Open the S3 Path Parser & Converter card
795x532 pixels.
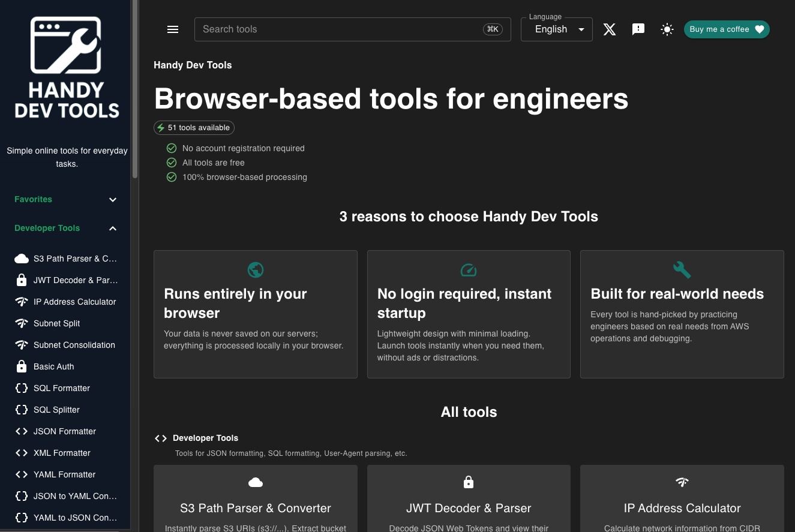coord(256,507)
